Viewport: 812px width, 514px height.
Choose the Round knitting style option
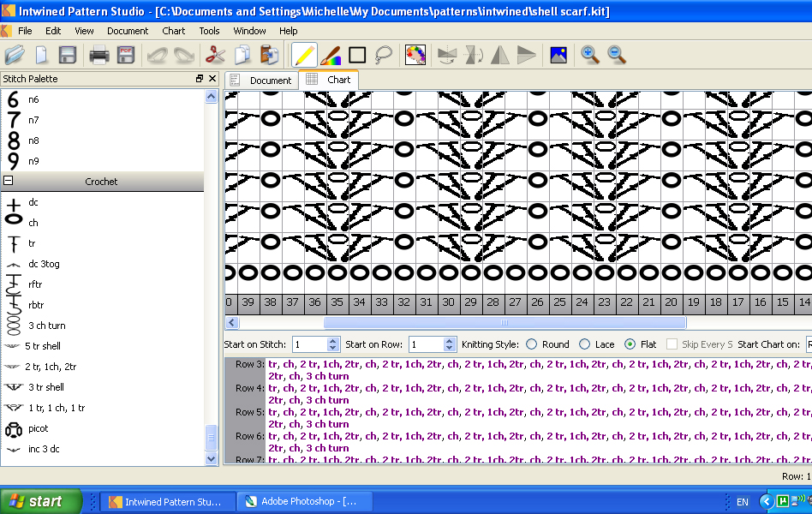[533, 342]
